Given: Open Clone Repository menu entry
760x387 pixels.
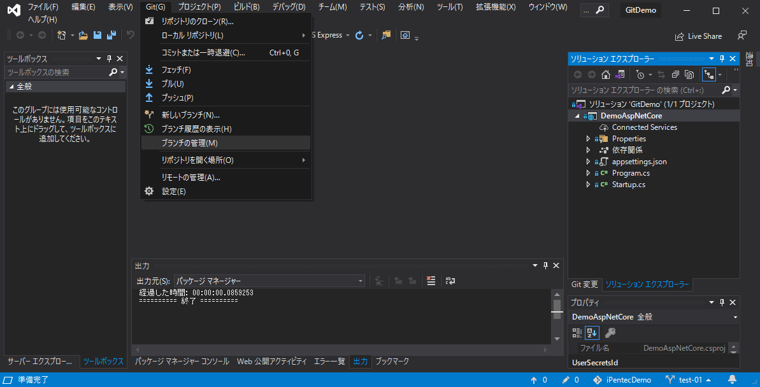Looking at the screenshot, I should pyautogui.click(x=226, y=21).
